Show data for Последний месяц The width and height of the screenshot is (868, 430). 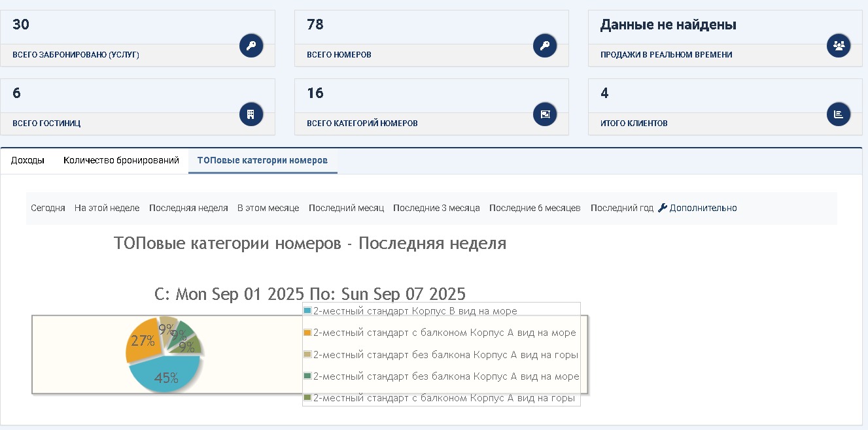(x=346, y=208)
